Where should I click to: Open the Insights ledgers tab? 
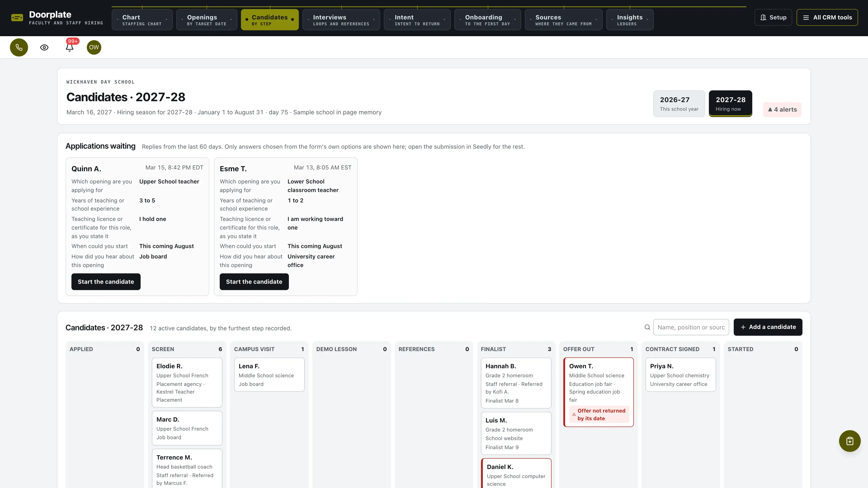click(630, 20)
